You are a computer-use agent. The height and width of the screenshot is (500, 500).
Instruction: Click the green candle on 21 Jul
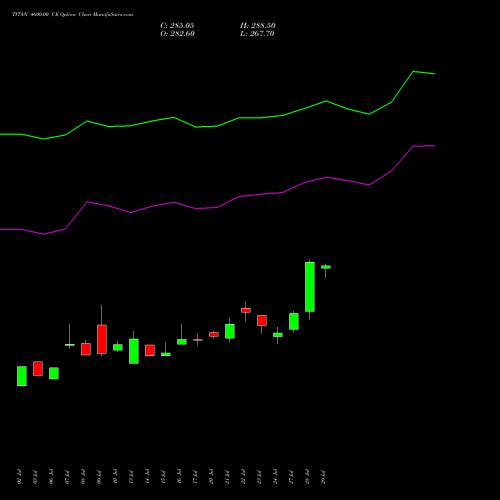tap(230, 331)
